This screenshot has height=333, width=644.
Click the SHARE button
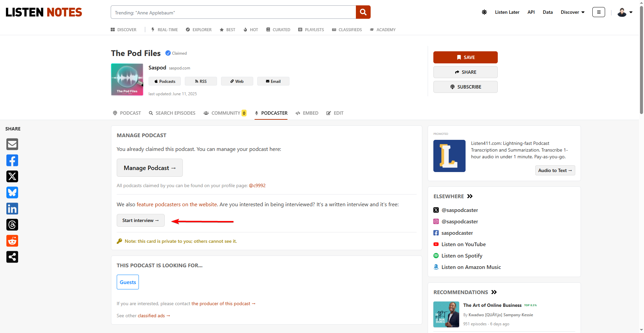coord(466,72)
